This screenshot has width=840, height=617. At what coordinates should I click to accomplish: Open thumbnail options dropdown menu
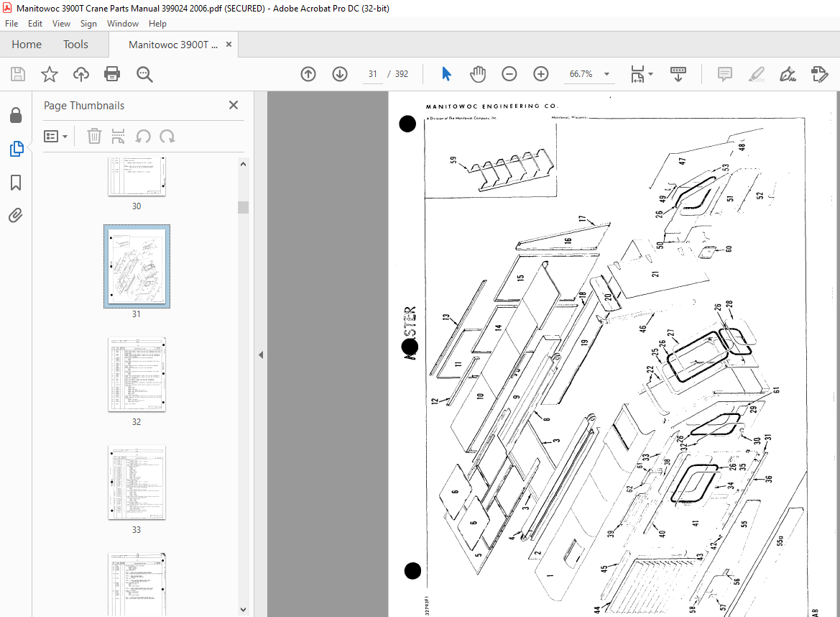(x=56, y=136)
